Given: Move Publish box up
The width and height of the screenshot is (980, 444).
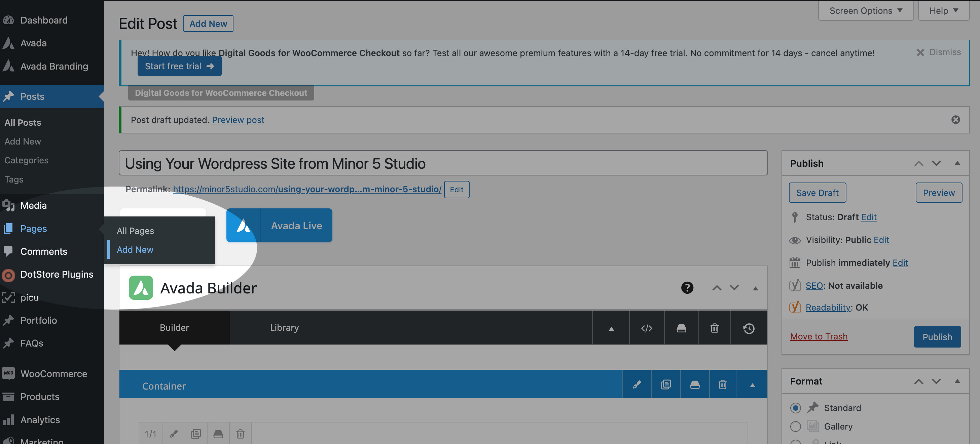Looking at the screenshot, I should point(918,163).
